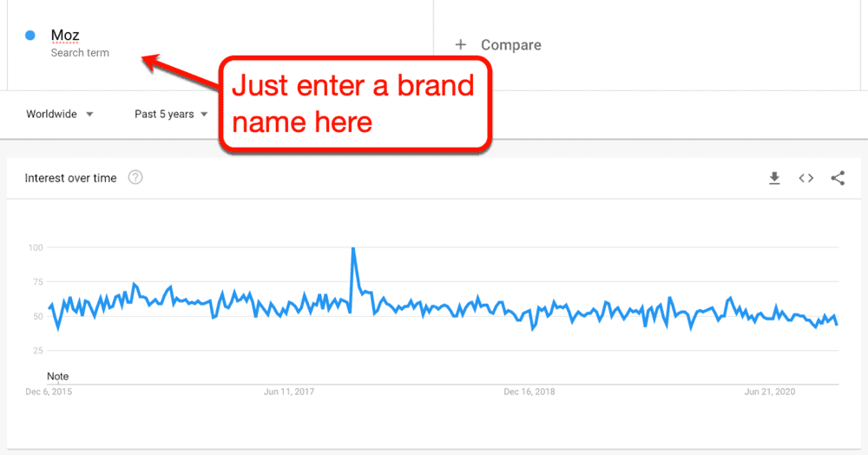This screenshot has width=868, height=455.
Task: Click the share icon on the chart
Action: (838, 178)
